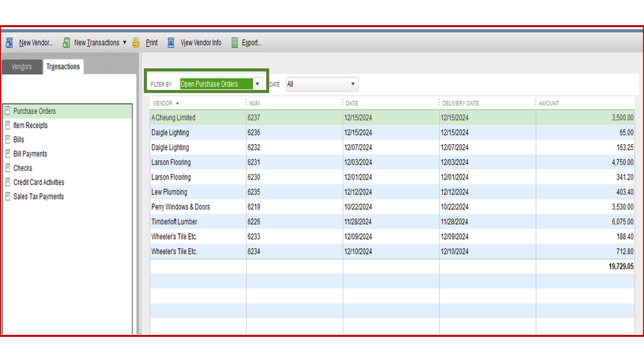The height and width of the screenshot is (362, 644).
Task: Choose Credit Card Activities in left list
Action: [39, 182]
